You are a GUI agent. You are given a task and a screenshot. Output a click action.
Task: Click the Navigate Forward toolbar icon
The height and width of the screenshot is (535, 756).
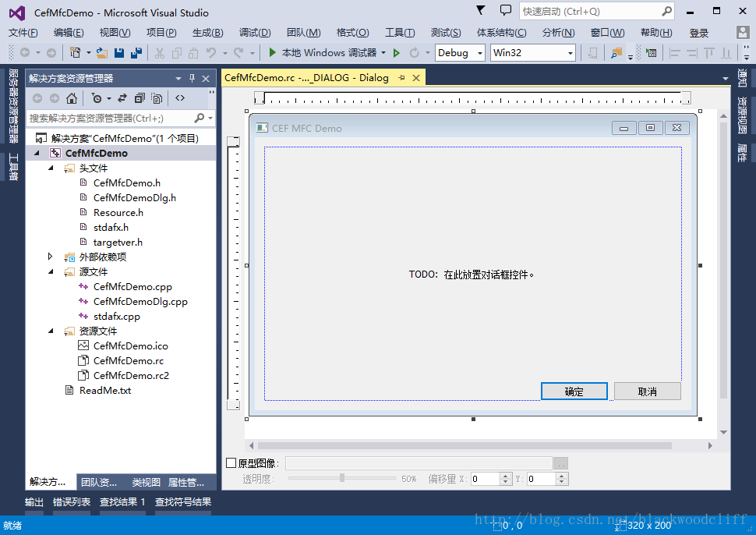[x=51, y=52]
